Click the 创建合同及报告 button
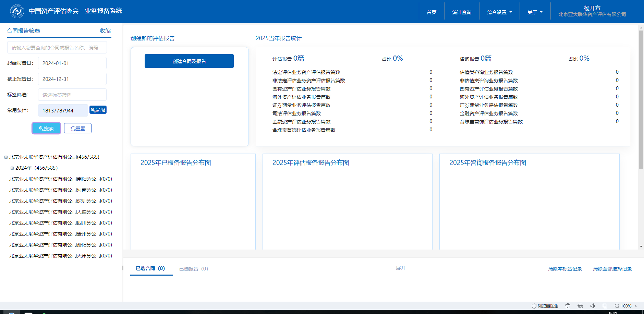Image resolution: width=644 pixels, height=314 pixels. tap(189, 61)
